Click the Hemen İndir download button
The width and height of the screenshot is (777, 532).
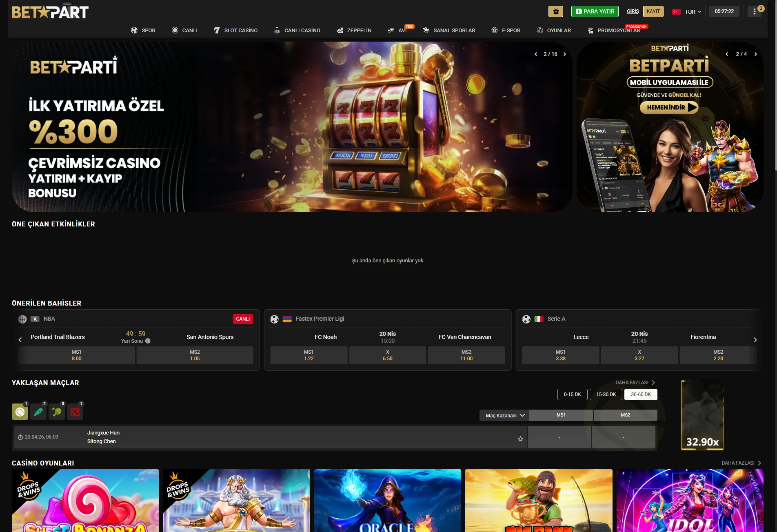click(x=669, y=107)
